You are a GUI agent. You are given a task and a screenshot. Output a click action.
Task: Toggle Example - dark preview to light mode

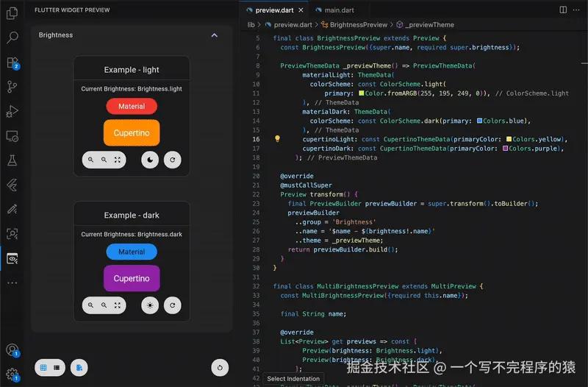tap(150, 305)
